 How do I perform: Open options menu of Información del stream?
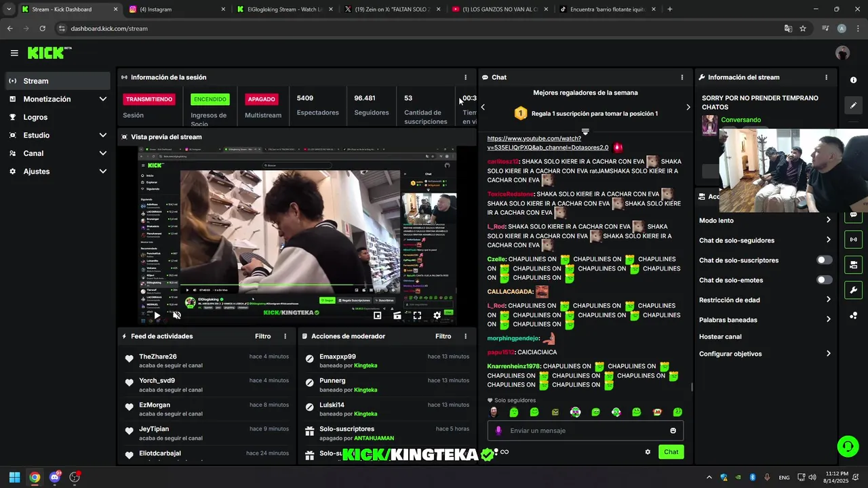click(x=826, y=77)
